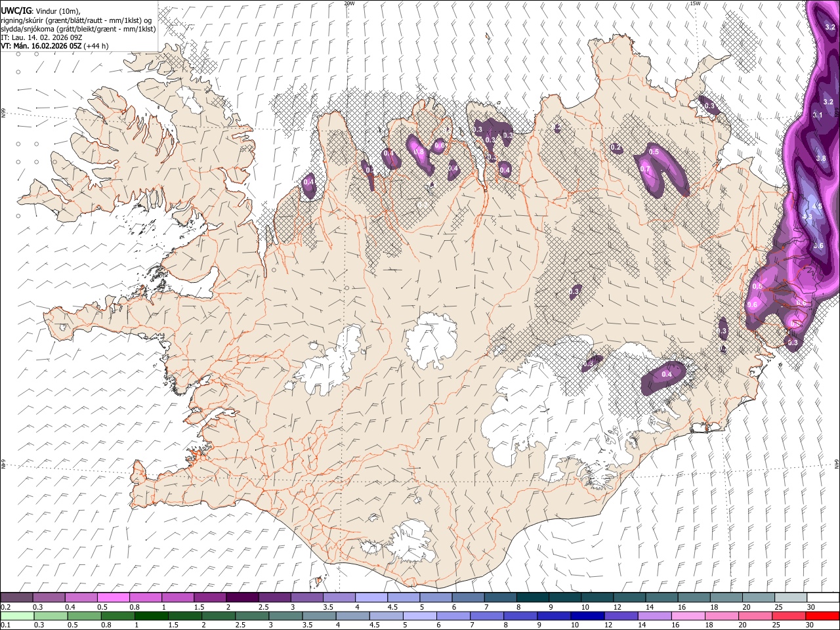
Task: Select the white 30 snow legend swatch
Action: click(824, 598)
